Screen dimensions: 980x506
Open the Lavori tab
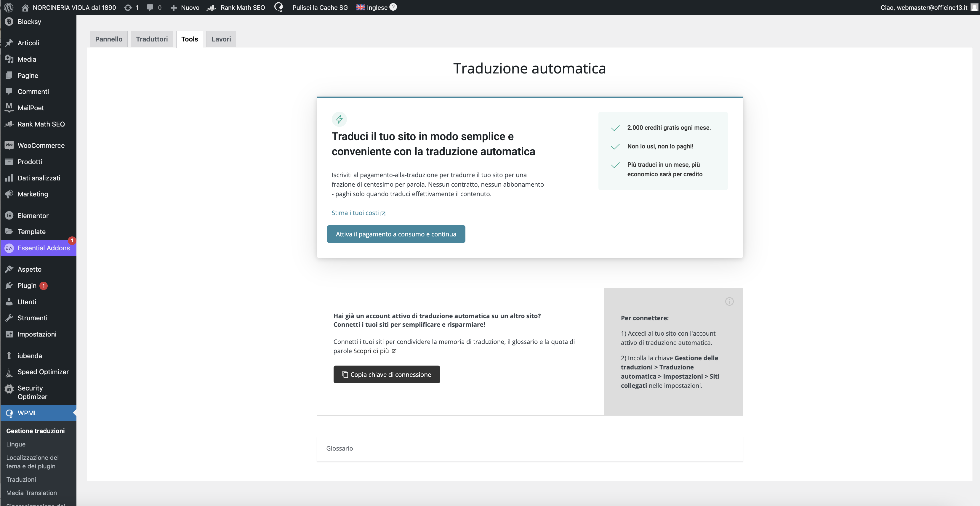point(221,39)
